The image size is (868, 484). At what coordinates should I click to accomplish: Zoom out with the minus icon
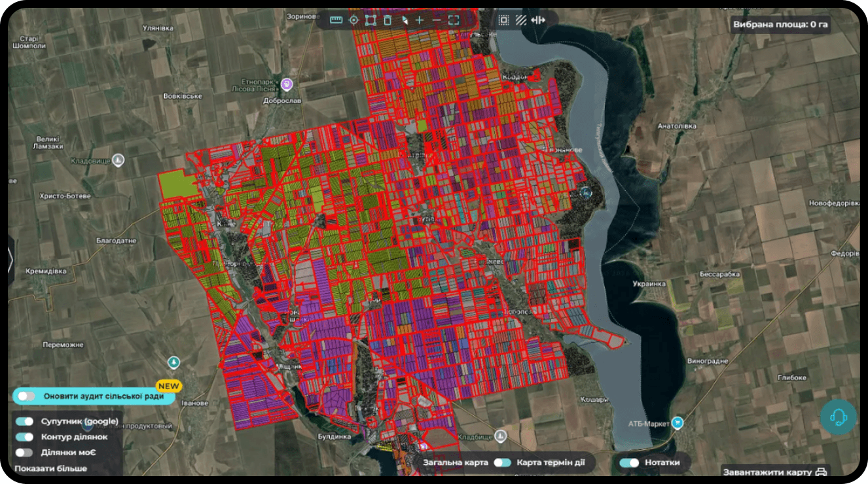coord(437,20)
